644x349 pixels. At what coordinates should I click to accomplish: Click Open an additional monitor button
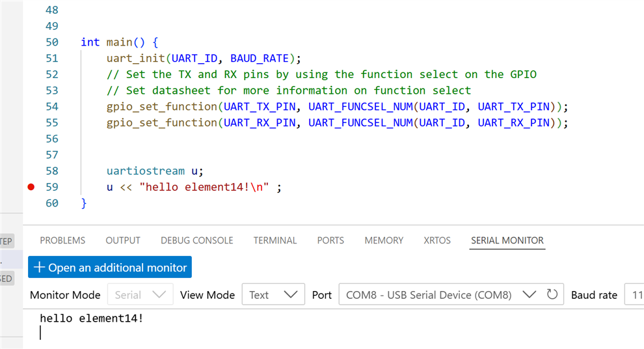click(x=110, y=267)
